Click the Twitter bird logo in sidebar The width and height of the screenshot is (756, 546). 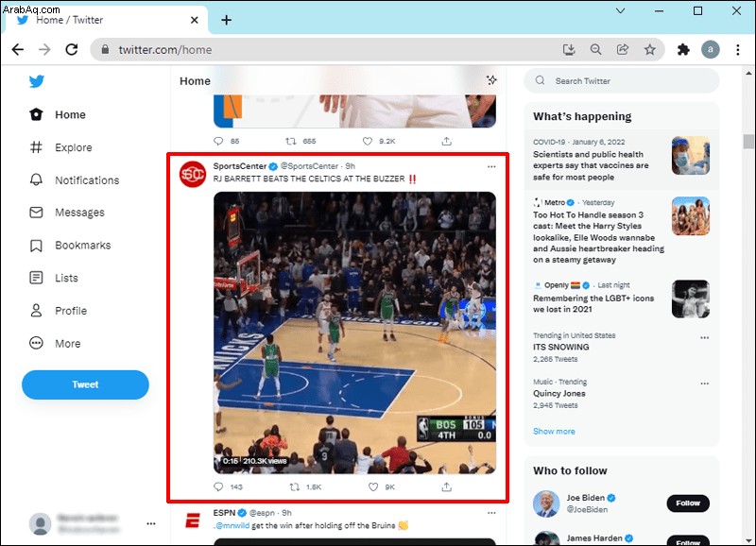click(37, 81)
